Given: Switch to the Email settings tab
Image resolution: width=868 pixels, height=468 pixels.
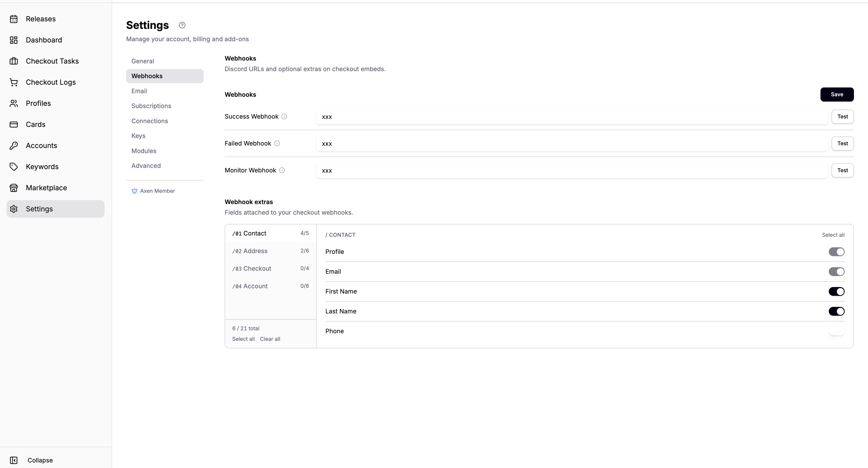Looking at the screenshot, I should (164, 91).
